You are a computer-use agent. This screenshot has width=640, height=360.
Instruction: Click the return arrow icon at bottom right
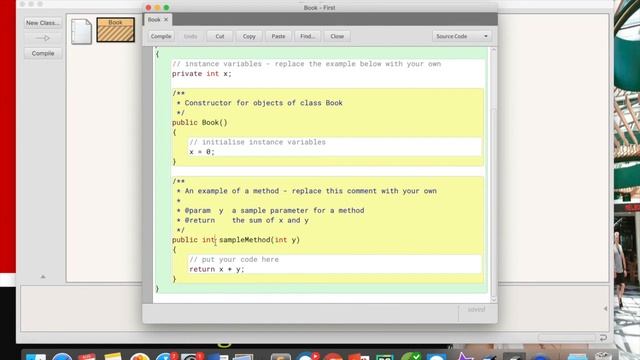point(603,338)
